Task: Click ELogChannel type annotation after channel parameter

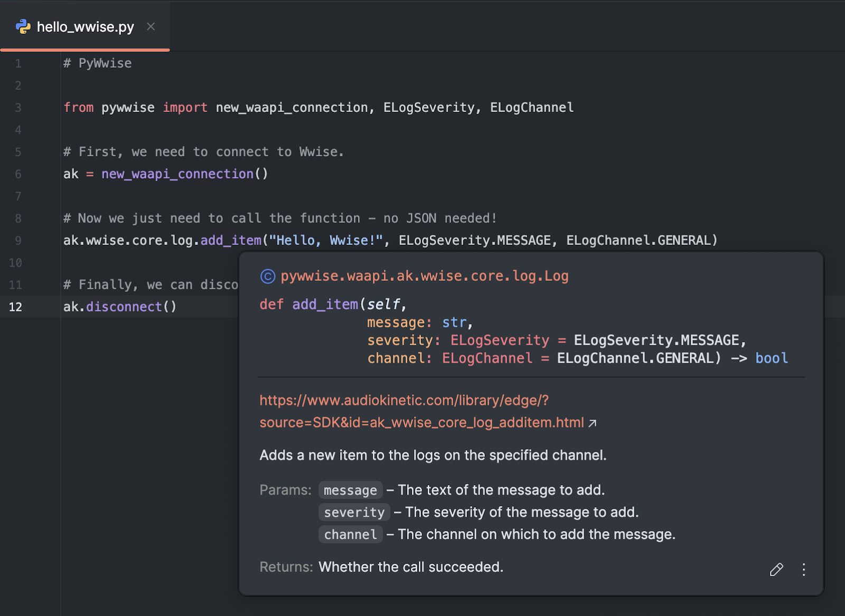Action: click(487, 358)
